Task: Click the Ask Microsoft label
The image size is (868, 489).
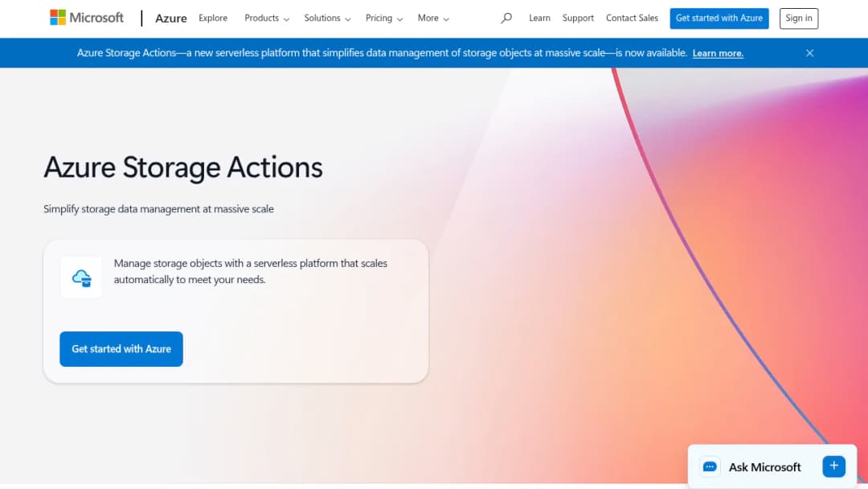Action: [x=764, y=466]
